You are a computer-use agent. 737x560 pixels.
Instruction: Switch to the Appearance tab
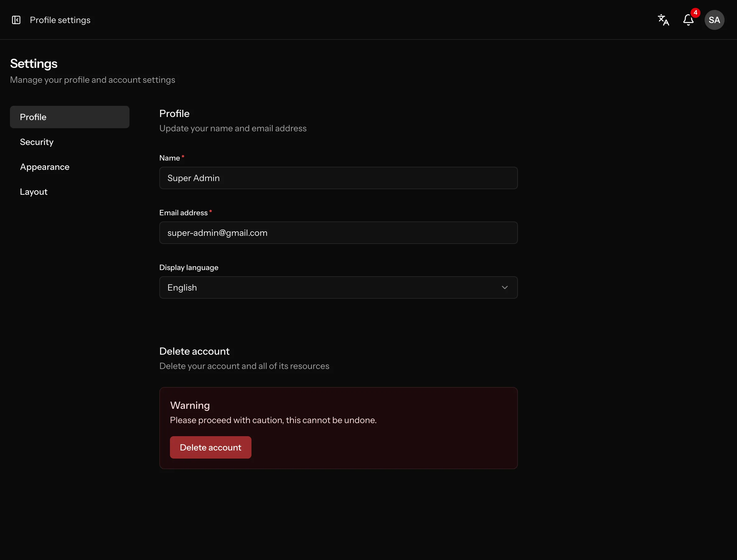(70, 167)
